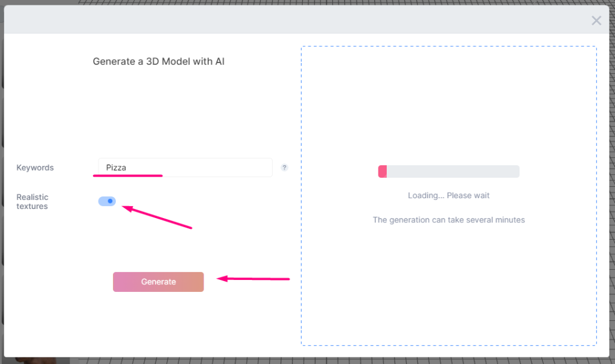Start generation with the gradient Generate button
Viewport: 615px width, 364px height.
pos(158,282)
